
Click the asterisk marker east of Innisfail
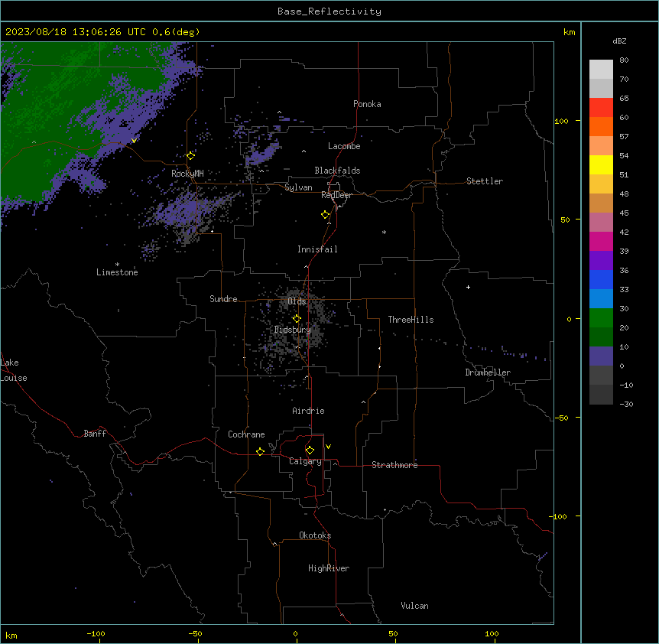[x=384, y=232]
